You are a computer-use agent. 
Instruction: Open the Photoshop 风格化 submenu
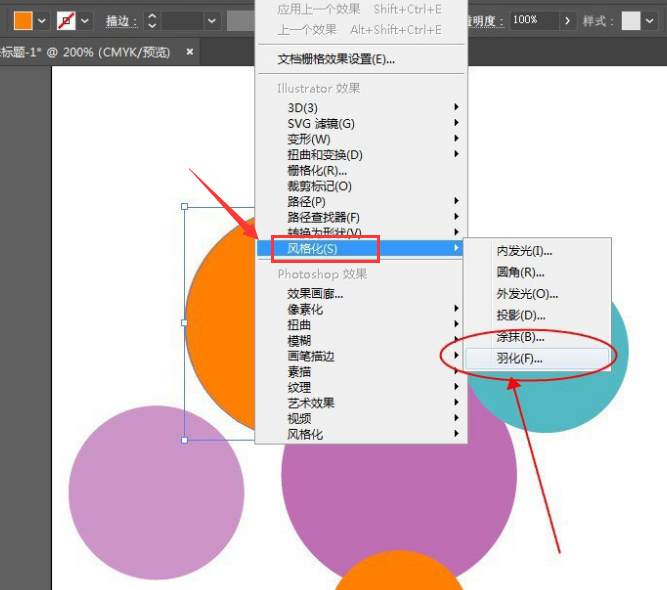pyautogui.click(x=362, y=434)
